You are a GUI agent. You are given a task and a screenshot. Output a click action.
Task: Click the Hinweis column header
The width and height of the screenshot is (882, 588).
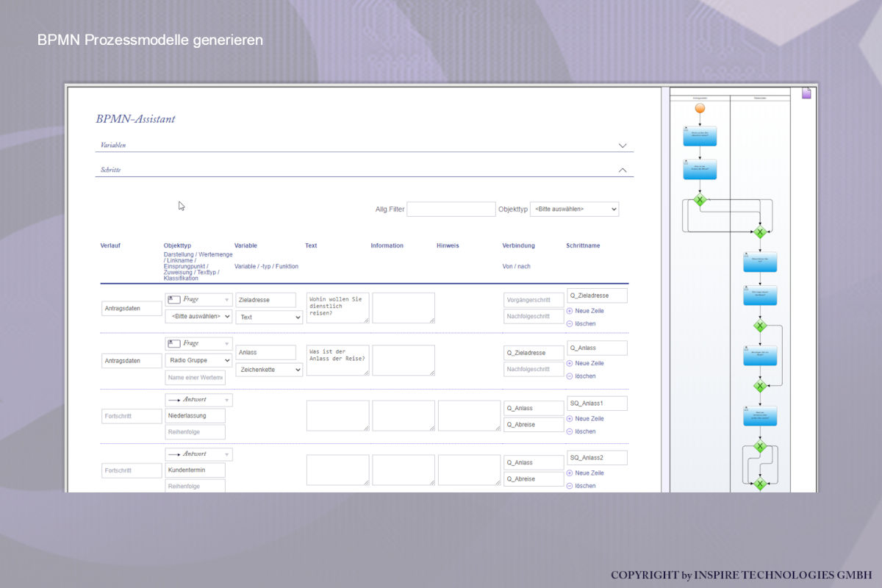pyautogui.click(x=448, y=245)
